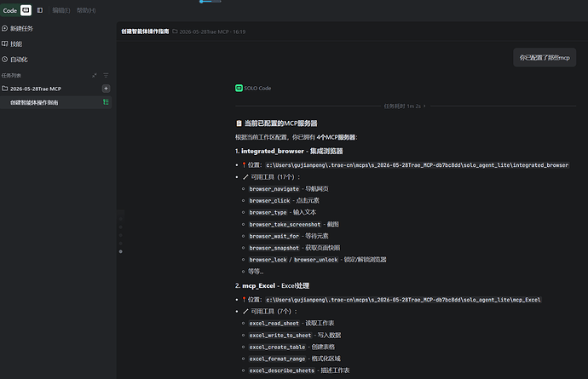Toggle the sidebar panel icon
This screenshot has width=588, height=379.
pyautogui.click(x=40, y=10)
